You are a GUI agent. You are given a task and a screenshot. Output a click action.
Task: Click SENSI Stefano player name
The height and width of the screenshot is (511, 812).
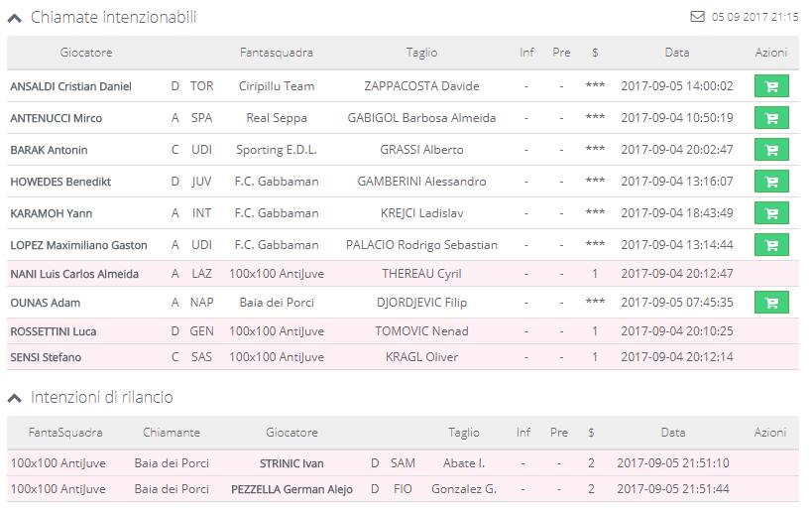46,357
